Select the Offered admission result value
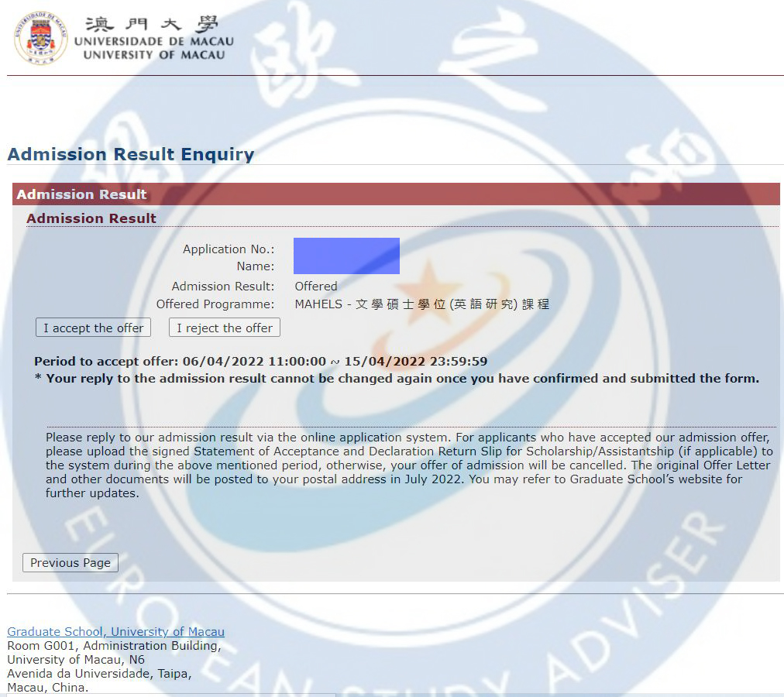This screenshot has height=697, width=784. 316,286
